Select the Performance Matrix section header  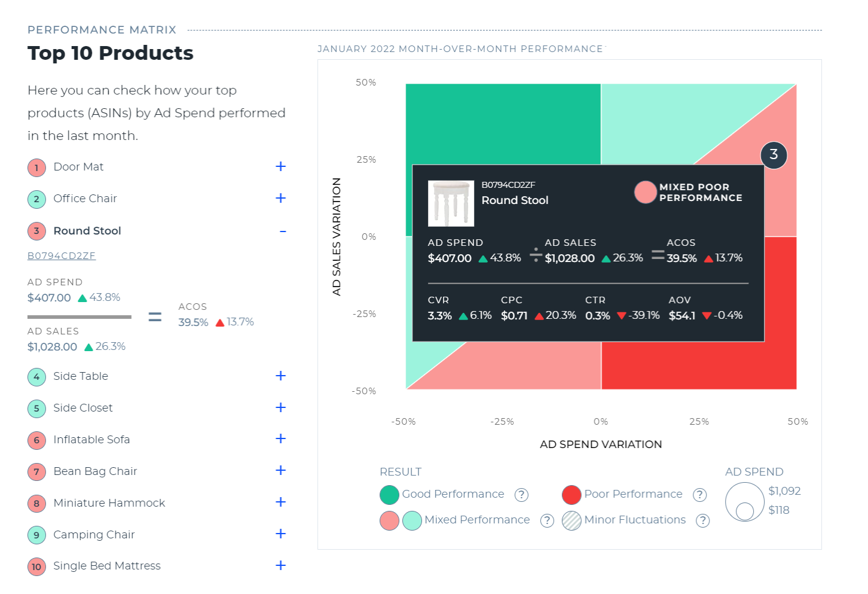pyautogui.click(x=101, y=29)
